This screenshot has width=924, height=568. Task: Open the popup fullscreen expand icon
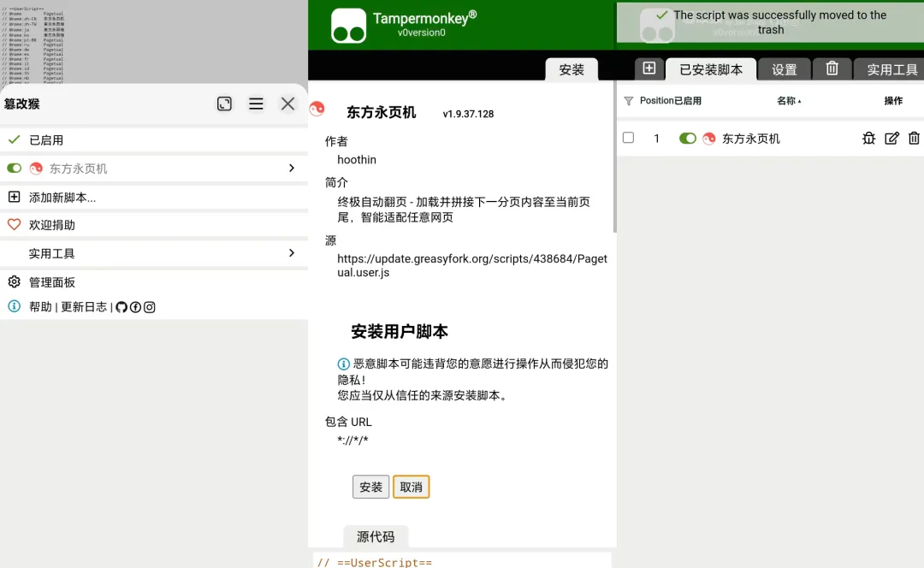point(224,104)
